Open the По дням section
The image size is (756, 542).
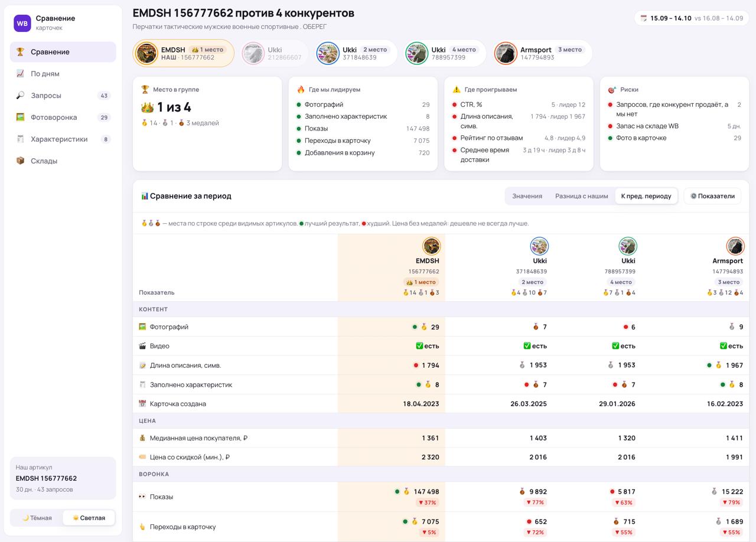click(x=63, y=74)
